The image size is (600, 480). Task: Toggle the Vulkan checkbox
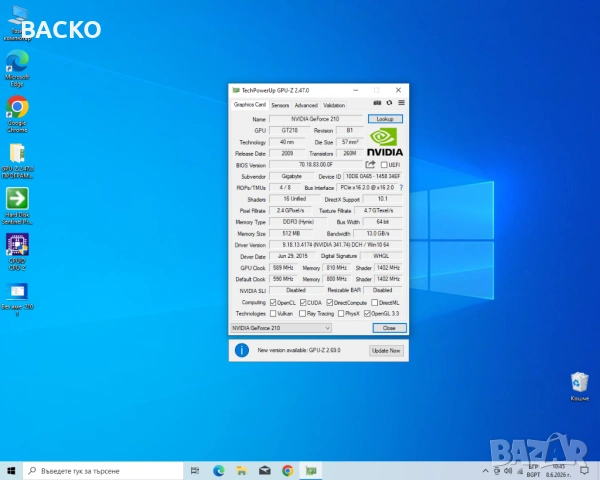point(273,313)
